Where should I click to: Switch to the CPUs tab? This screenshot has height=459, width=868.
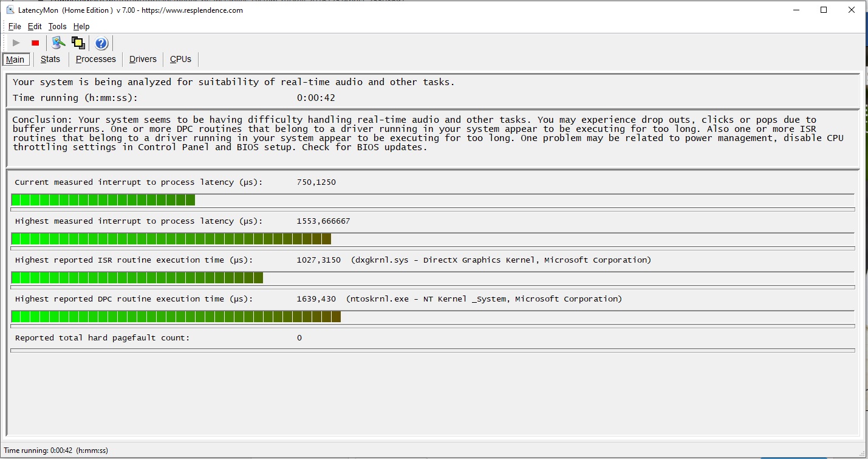point(180,59)
